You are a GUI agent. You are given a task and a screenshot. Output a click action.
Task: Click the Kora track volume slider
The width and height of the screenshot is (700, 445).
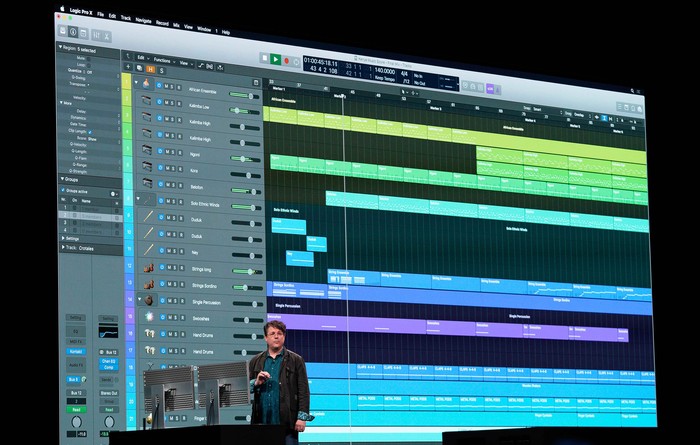pyautogui.click(x=246, y=175)
